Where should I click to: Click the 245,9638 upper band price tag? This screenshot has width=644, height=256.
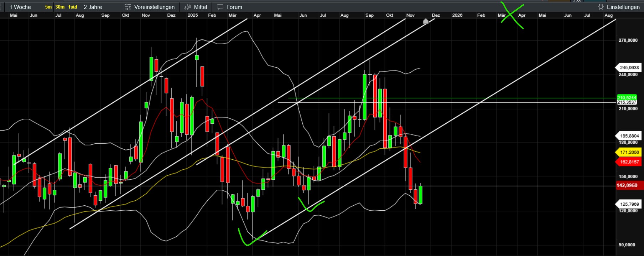pos(629,67)
